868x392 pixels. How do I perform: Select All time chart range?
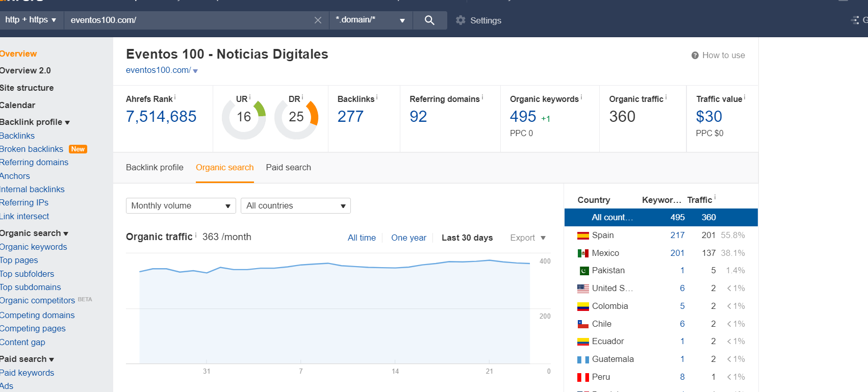pyautogui.click(x=362, y=238)
